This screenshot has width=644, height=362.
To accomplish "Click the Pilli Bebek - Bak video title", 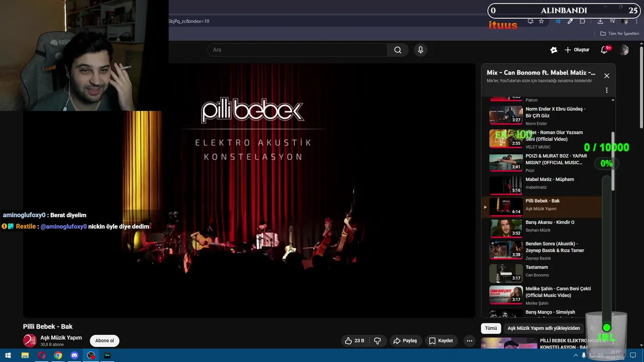I will (x=48, y=327).
